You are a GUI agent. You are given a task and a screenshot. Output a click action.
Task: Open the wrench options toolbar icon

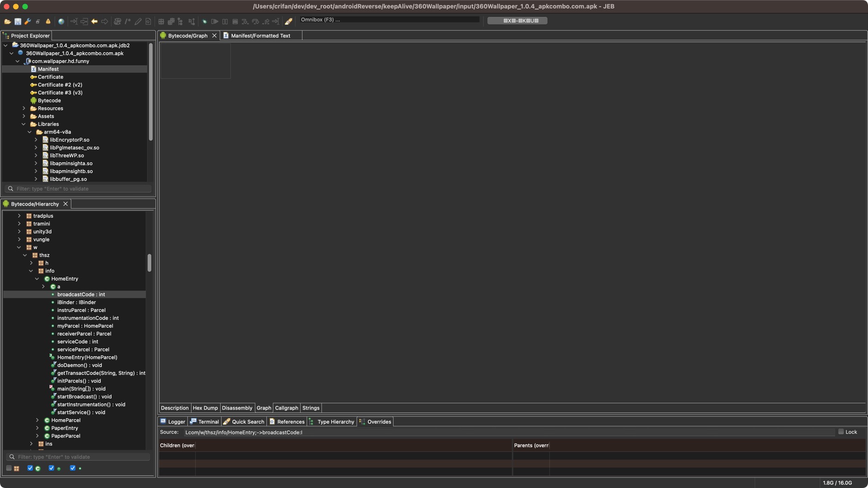click(28, 21)
